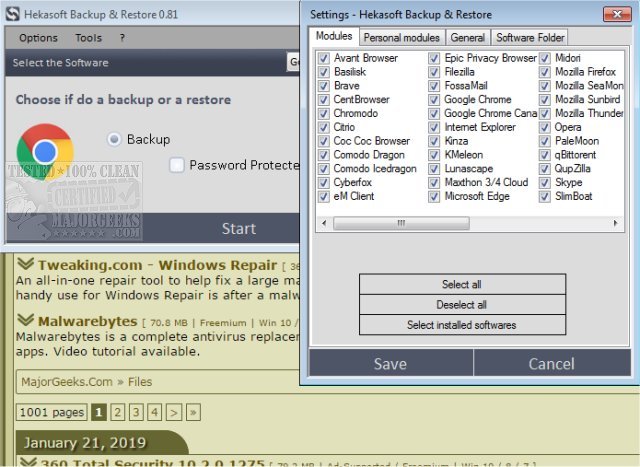Open the Software Folder tab
640x467 pixels.
tap(530, 38)
